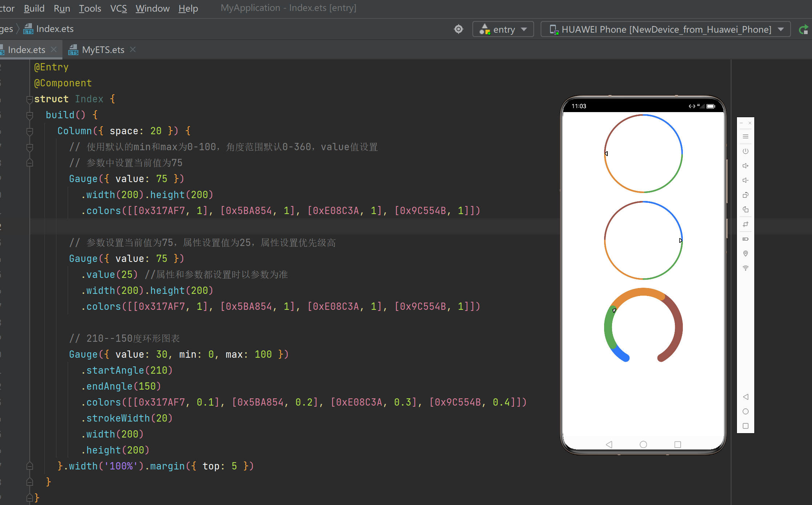Click the attach-to-process target icon in toolbar
This screenshot has height=505, width=812.
pos(458,29)
